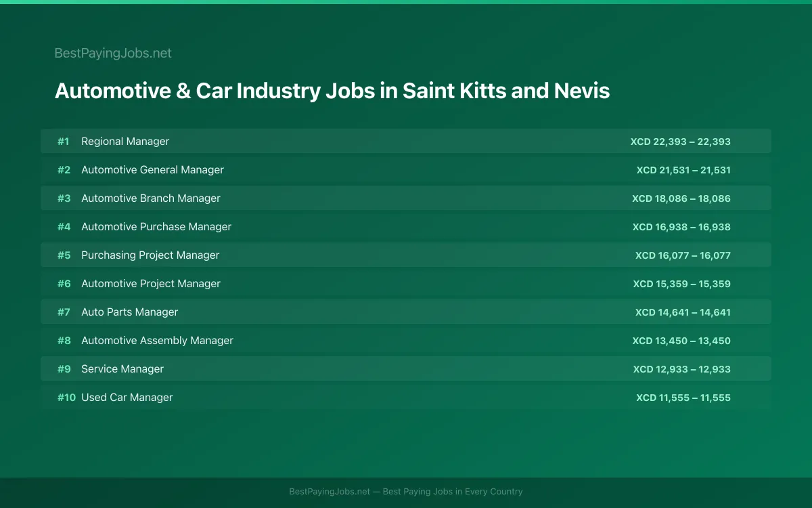Select the Automotive Project Manager job title

coord(151,284)
